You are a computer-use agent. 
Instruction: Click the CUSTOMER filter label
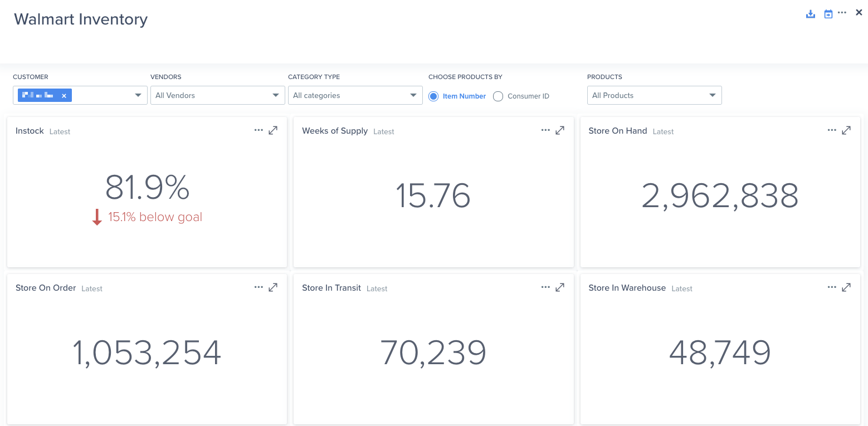[31, 77]
